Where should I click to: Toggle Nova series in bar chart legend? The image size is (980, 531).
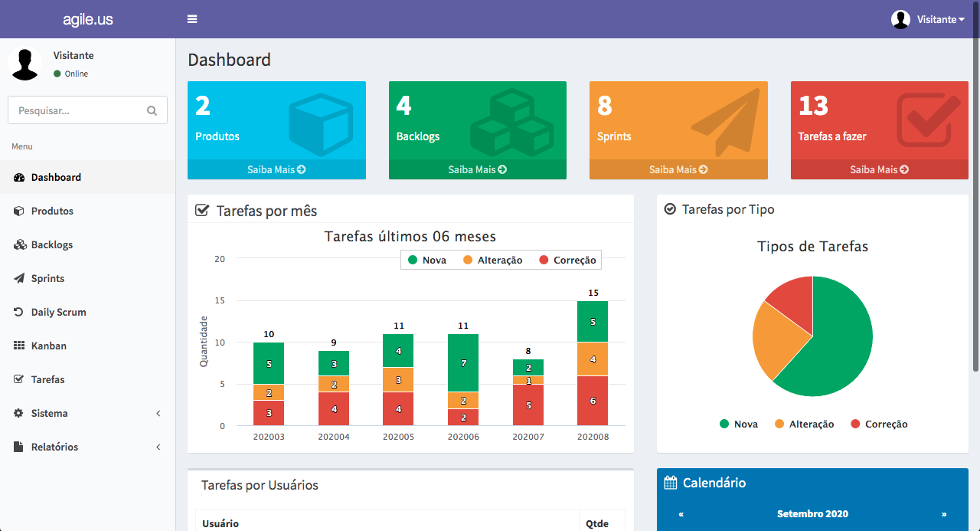pos(427,261)
